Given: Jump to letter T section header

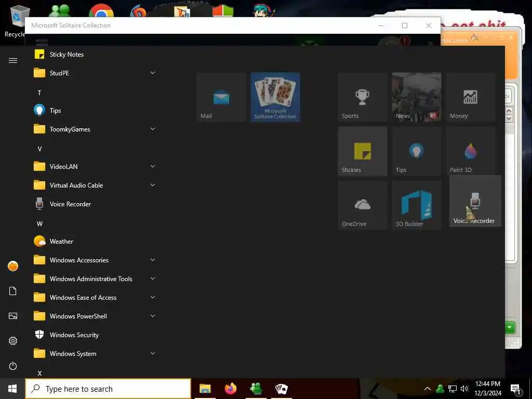Looking at the screenshot, I should pos(39,92).
